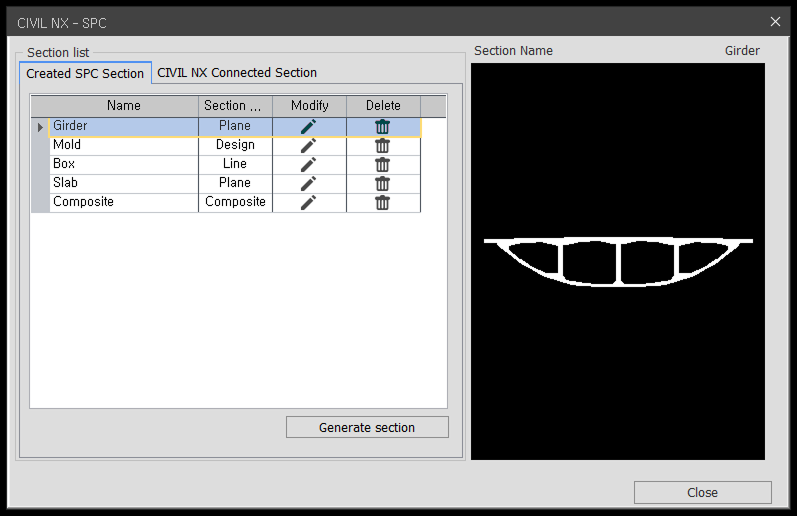Image resolution: width=797 pixels, height=516 pixels.
Task: Close the CIVIL NX - SPC window
Action: click(775, 22)
